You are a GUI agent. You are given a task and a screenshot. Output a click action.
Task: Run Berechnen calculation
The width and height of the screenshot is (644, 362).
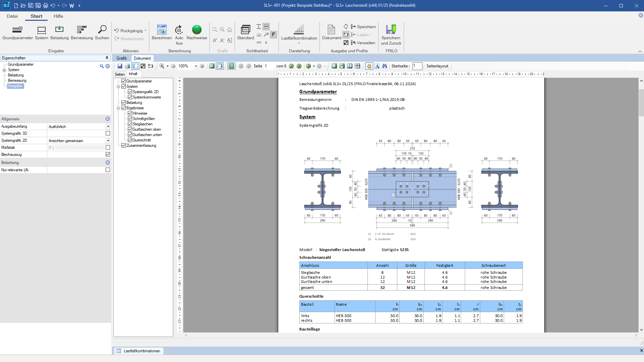pyautogui.click(x=162, y=33)
